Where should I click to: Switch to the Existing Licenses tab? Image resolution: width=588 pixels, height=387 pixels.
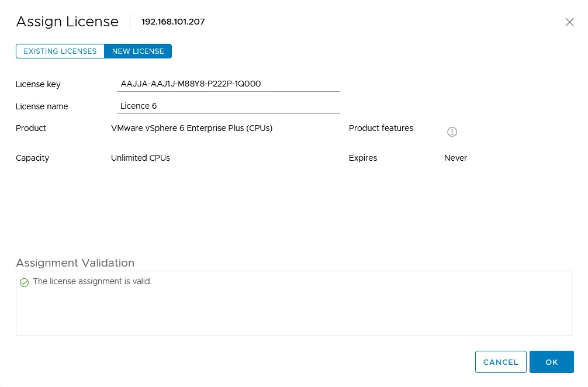tap(60, 51)
